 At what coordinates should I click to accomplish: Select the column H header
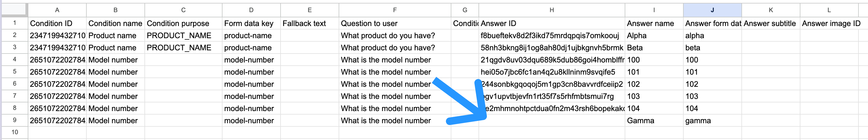[551, 10]
